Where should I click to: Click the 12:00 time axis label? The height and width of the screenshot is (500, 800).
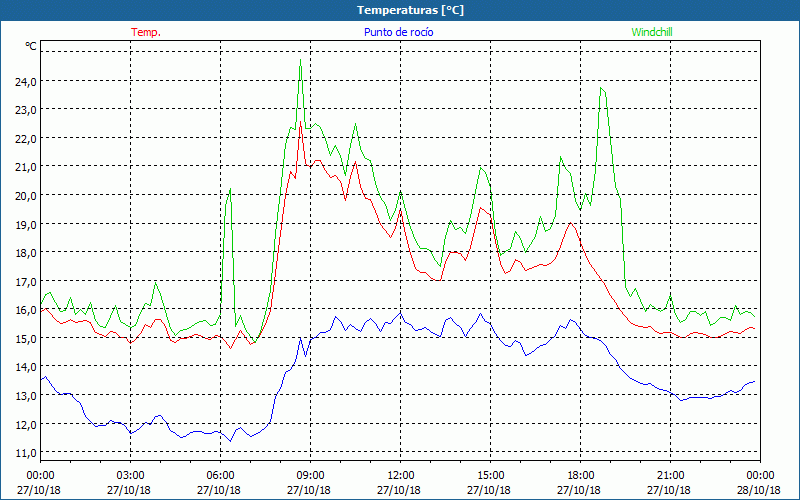point(401,476)
